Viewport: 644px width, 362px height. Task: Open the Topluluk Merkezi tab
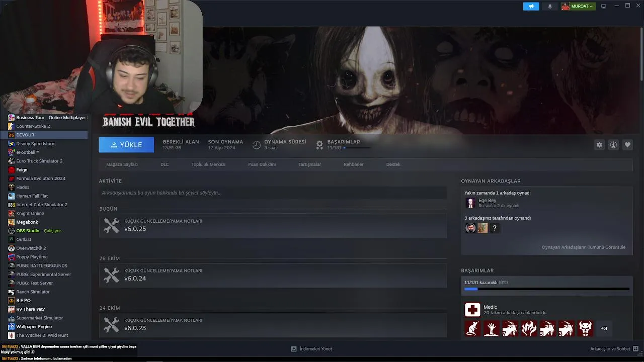(208, 164)
